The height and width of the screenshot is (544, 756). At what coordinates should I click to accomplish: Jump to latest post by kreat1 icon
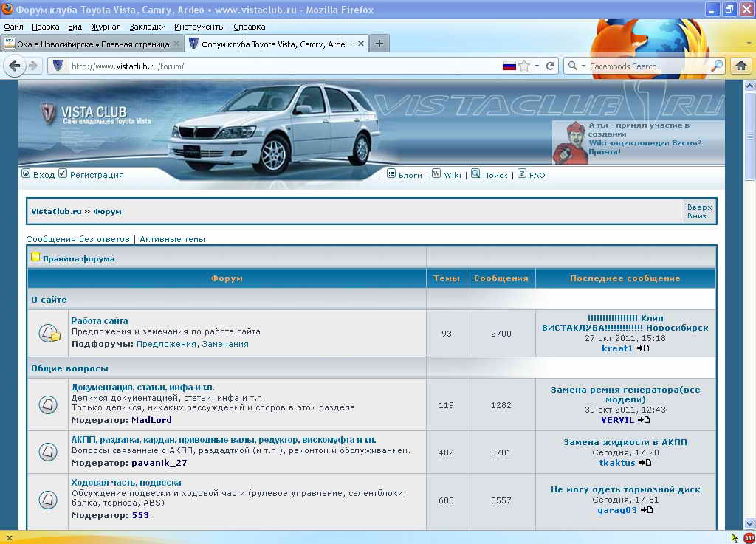click(x=643, y=348)
